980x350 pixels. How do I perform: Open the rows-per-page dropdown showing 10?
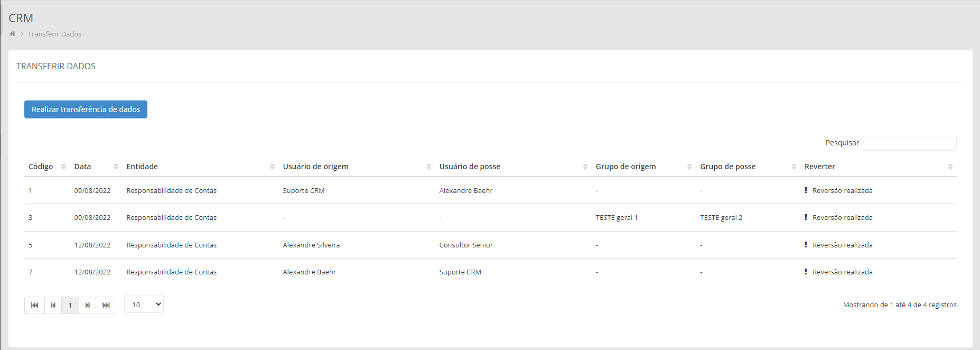tap(144, 305)
